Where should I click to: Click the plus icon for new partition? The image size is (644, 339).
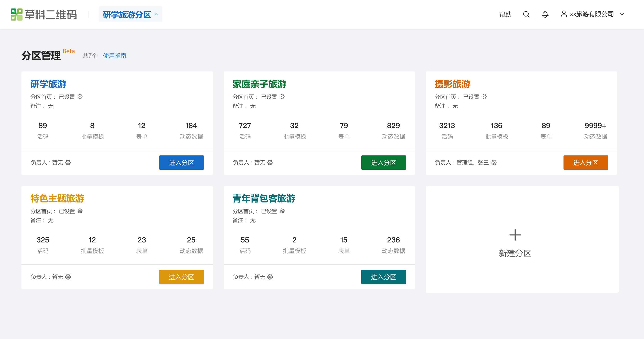coord(515,235)
